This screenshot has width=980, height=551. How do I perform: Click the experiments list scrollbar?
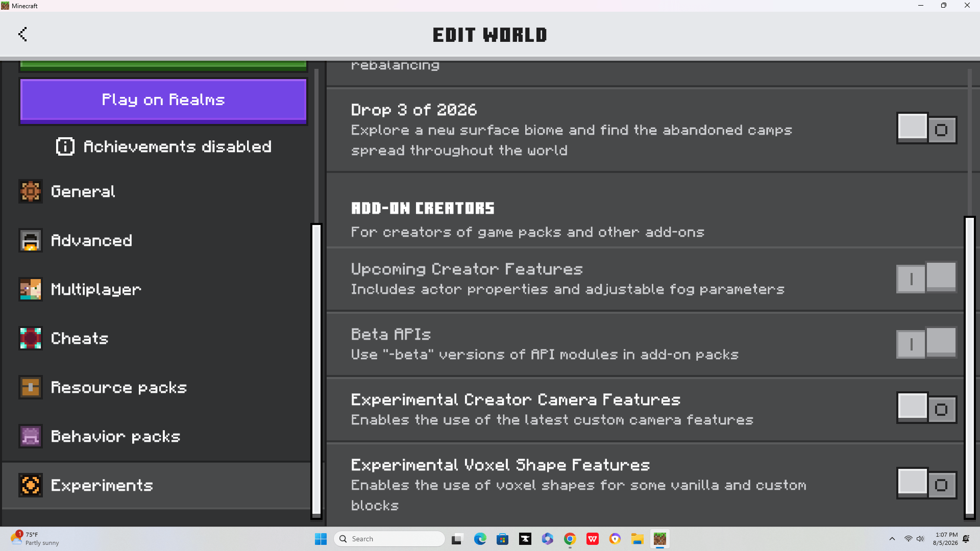tap(969, 367)
